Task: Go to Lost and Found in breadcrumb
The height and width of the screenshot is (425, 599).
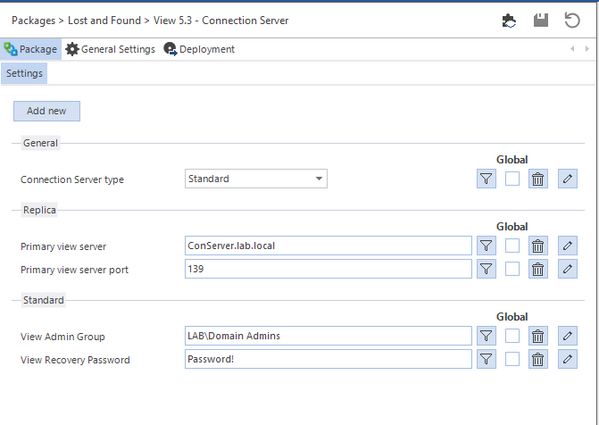Action: (104, 21)
